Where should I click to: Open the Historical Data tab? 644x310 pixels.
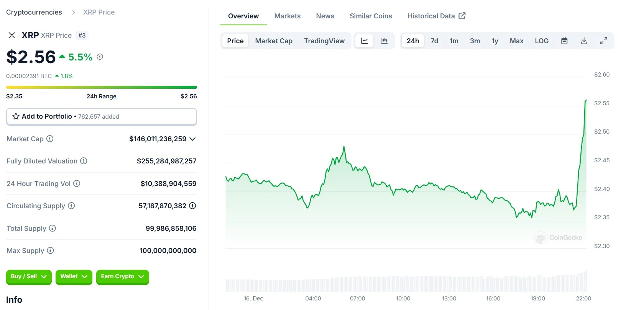[436, 16]
